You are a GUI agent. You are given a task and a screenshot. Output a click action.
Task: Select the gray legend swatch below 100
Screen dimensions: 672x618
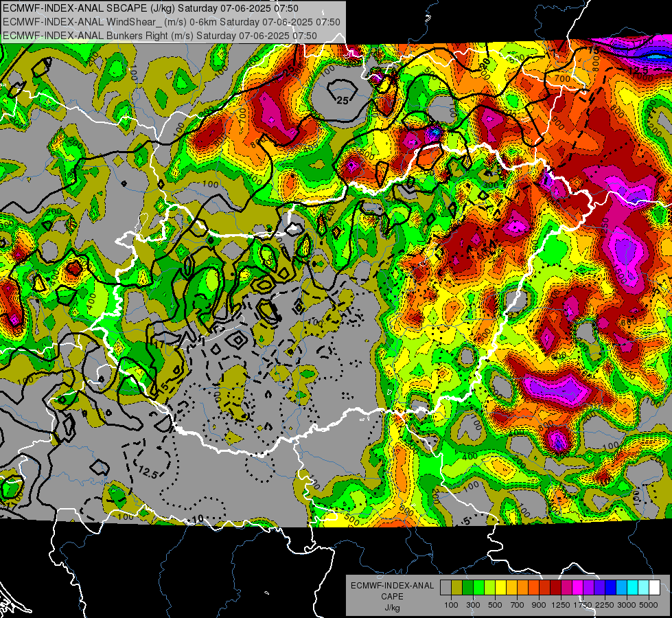tap(445, 588)
